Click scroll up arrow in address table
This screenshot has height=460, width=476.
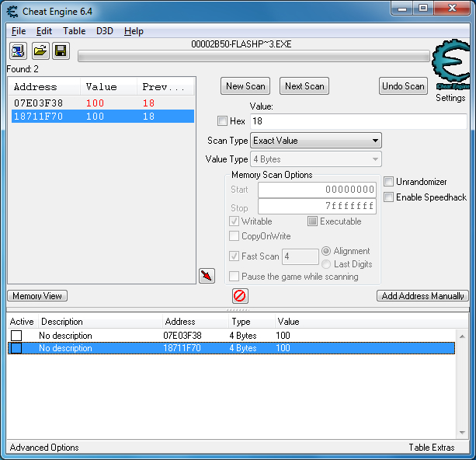point(462,336)
